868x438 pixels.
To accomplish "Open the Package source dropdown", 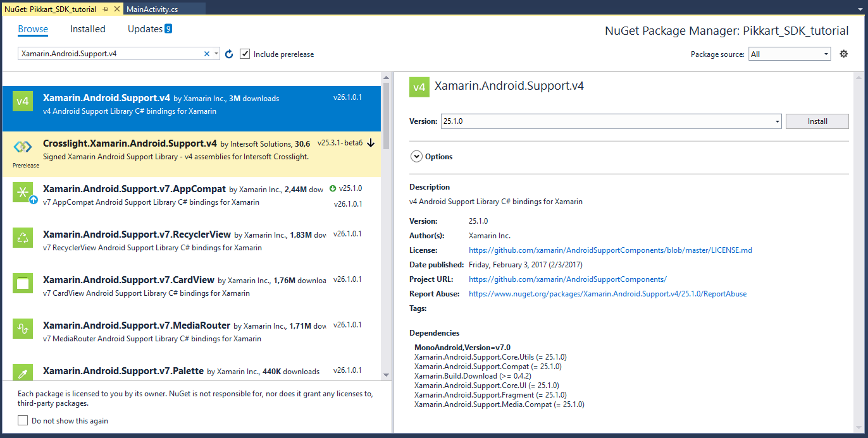I will pos(826,54).
